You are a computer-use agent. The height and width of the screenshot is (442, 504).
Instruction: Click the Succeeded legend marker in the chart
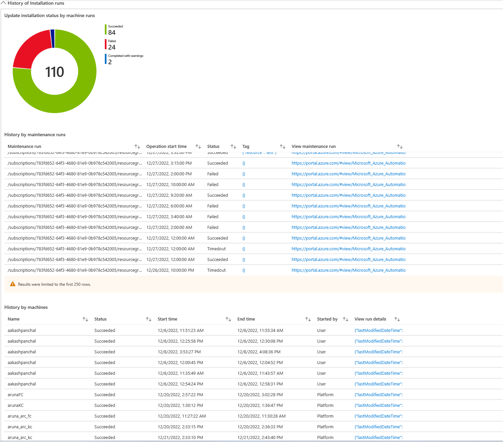click(106, 29)
